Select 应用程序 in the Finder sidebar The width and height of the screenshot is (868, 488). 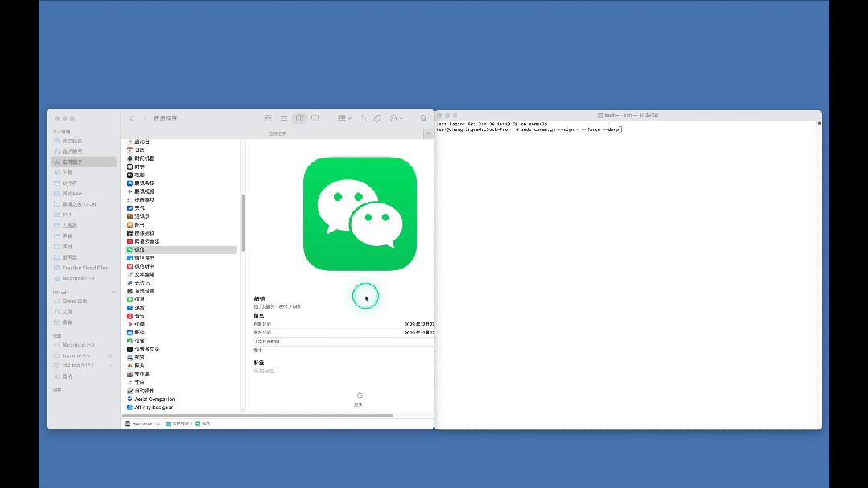click(x=84, y=162)
